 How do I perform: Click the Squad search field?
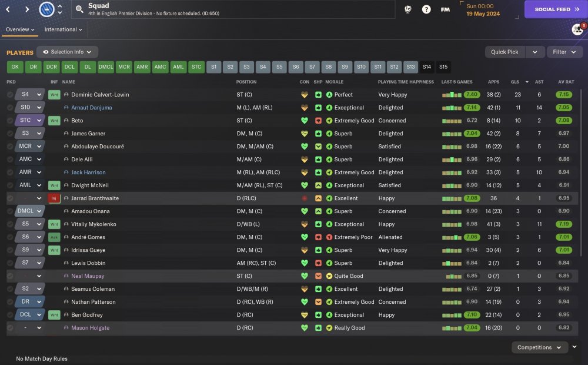[233, 9]
